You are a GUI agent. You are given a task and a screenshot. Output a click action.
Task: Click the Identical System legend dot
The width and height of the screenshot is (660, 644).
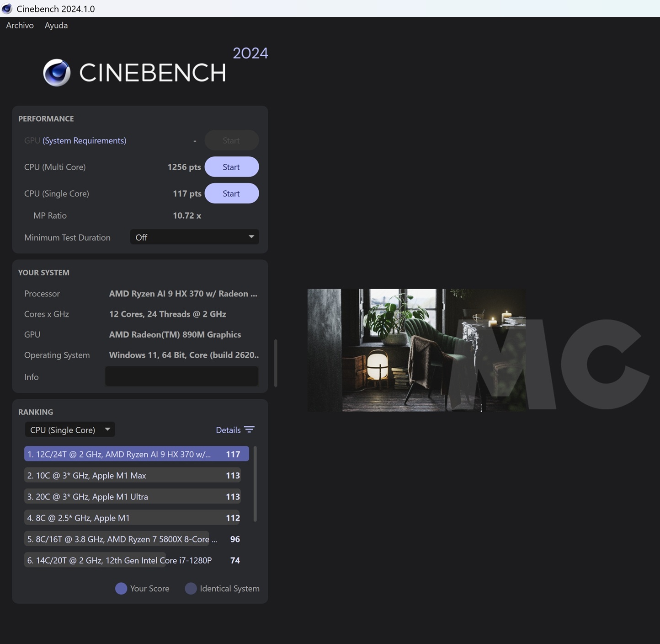[x=190, y=589]
